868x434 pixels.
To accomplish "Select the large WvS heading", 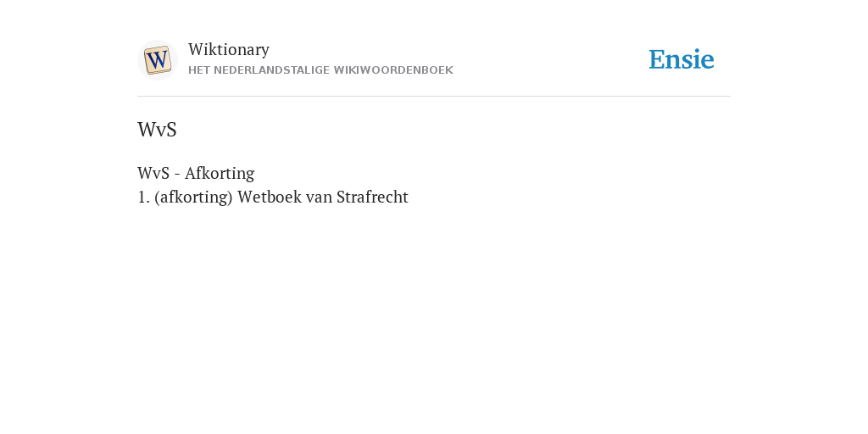I will [x=157, y=130].
